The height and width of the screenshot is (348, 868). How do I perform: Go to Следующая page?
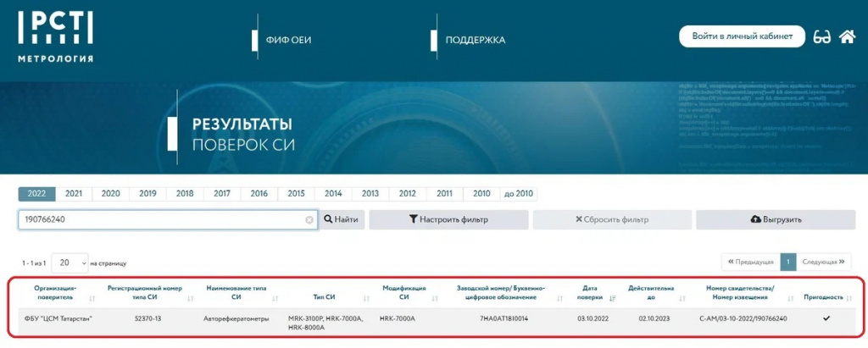point(824,262)
